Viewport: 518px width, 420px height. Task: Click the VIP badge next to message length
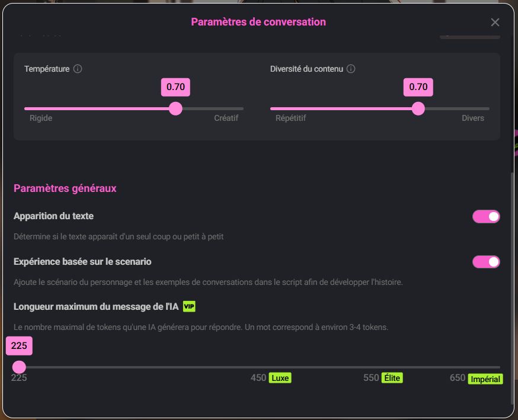click(x=188, y=307)
